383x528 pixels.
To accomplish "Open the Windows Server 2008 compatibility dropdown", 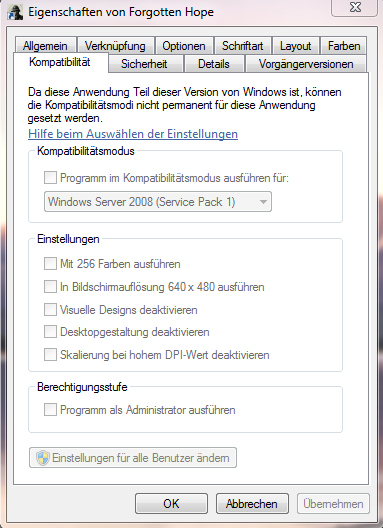I will tap(158, 202).
